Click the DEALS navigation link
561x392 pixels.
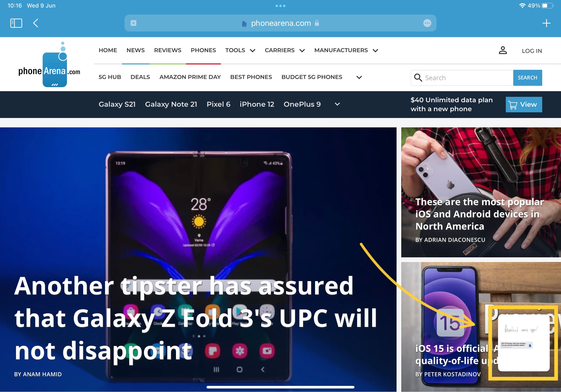(x=140, y=77)
